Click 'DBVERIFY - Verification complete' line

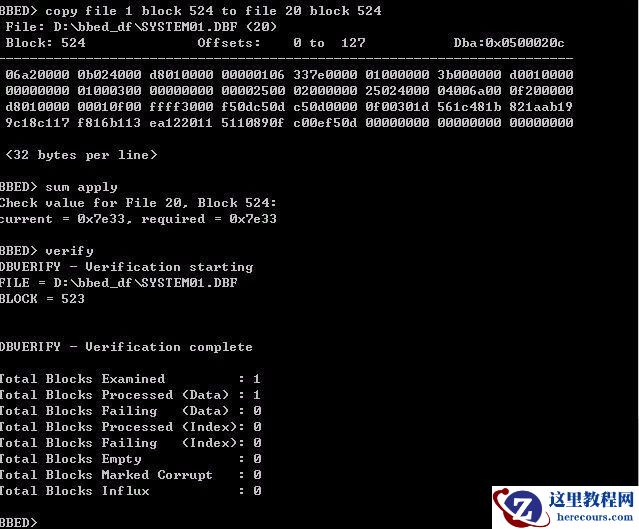point(126,346)
